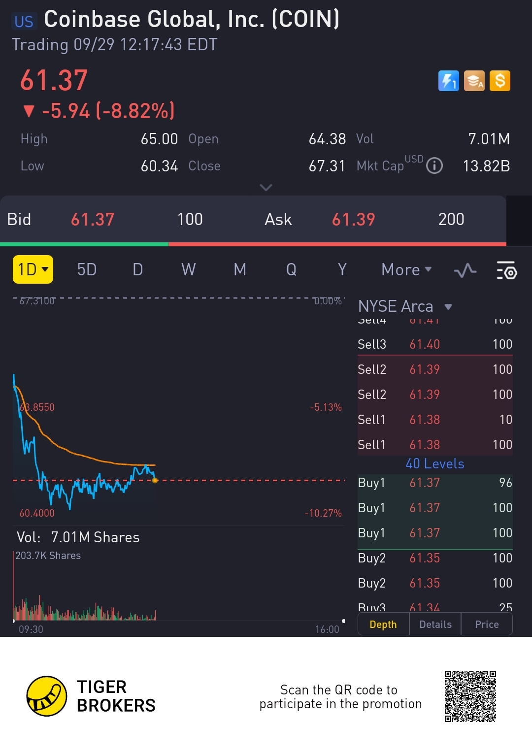Tap the US market badge

(x=24, y=21)
